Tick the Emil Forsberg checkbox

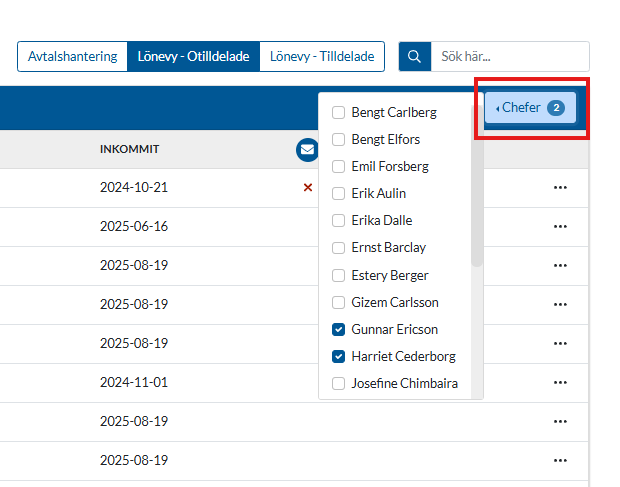pyautogui.click(x=338, y=166)
